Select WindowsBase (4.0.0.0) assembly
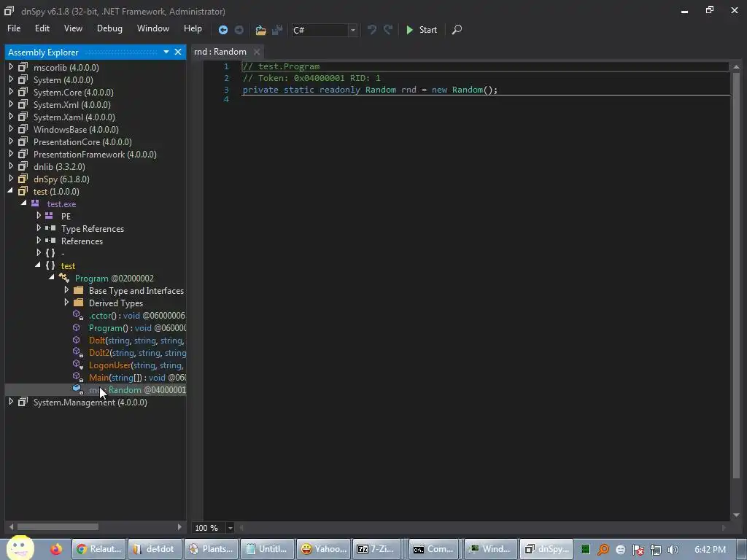 76,130
